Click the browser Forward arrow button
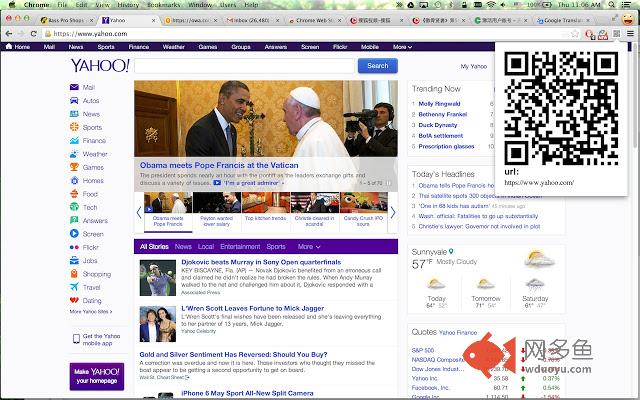640x400 pixels. pos(21,33)
